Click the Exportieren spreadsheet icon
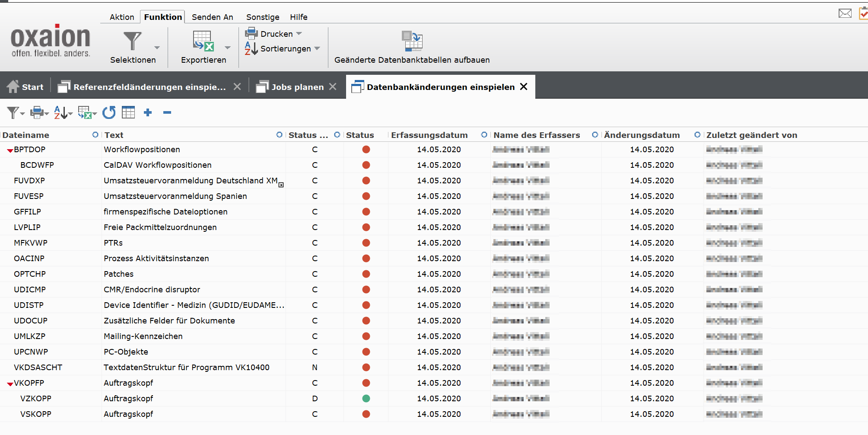868x435 pixels. [203, 42]
